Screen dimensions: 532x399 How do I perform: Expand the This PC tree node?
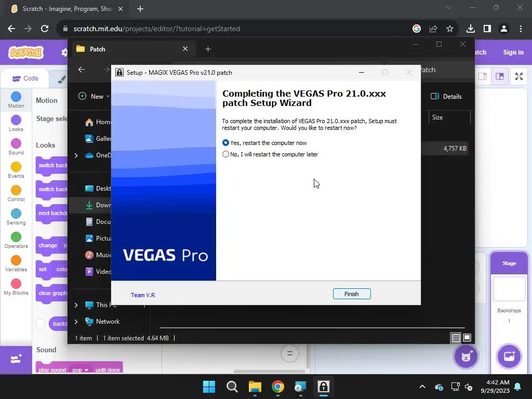point(76,305)
